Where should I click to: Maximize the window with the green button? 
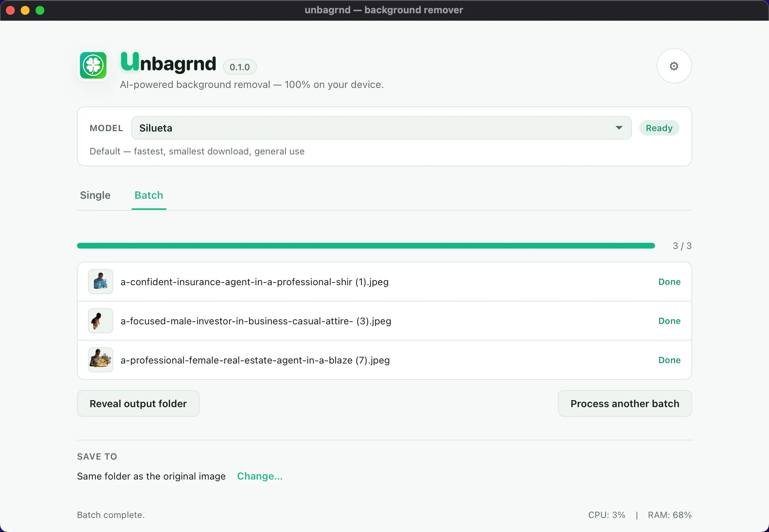pos(40,10)
